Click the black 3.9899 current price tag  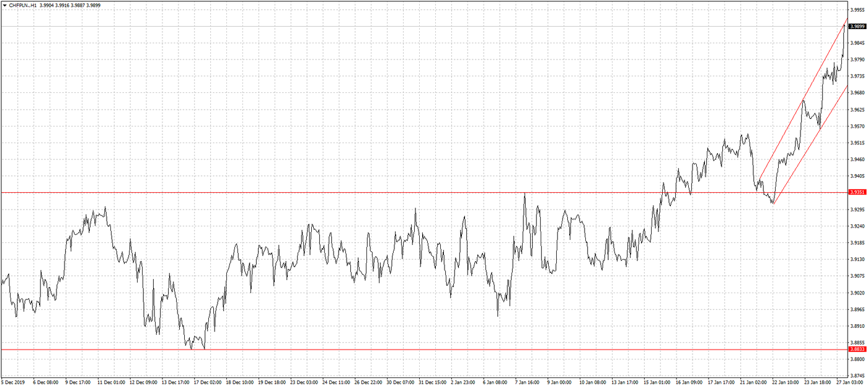pyautogui.click(x=857, y=27)
